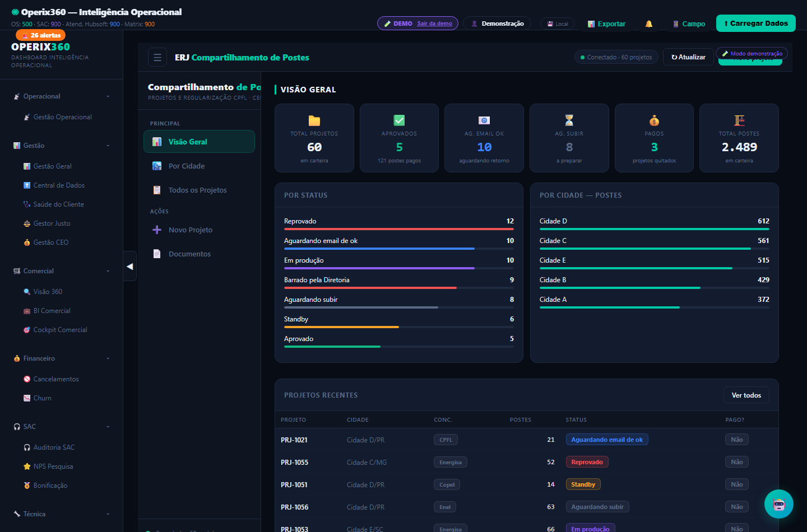807x532 pixels.
Task: Click the Por Cidade map icon
Action: 157,166
